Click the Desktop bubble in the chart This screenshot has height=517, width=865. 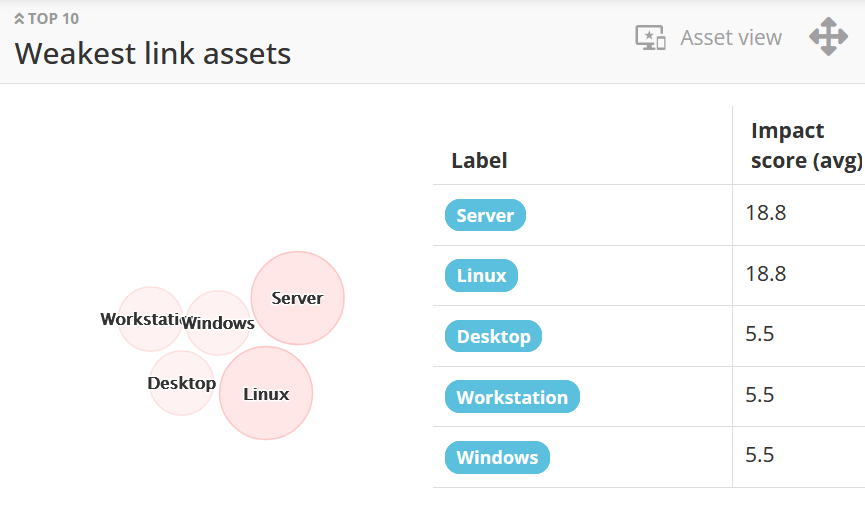(181, 383)
